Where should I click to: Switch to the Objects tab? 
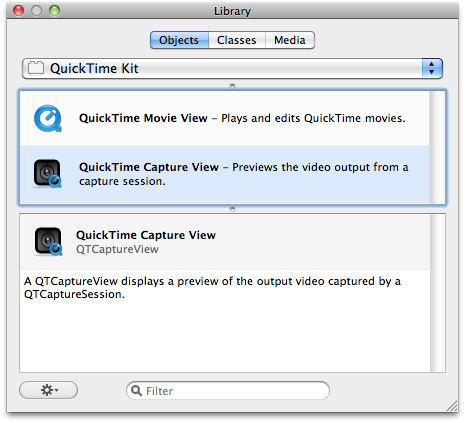pyautogui.click(x=179, y=40)
